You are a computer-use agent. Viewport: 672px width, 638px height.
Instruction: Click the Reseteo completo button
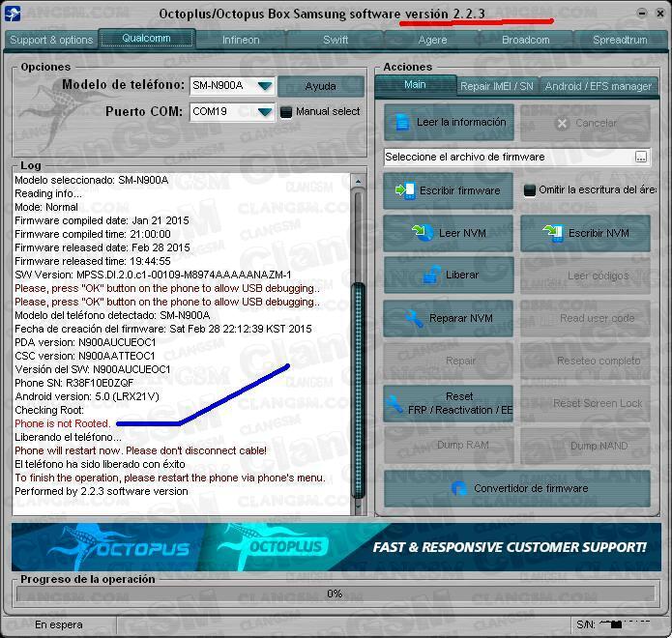click(585, 361)
